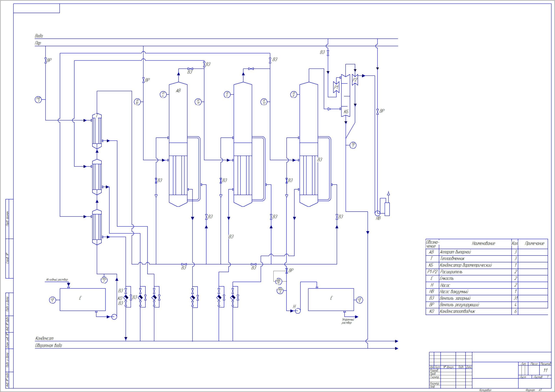
Task: Select the P1 expander symbol
Action: [x=336, y=87]
